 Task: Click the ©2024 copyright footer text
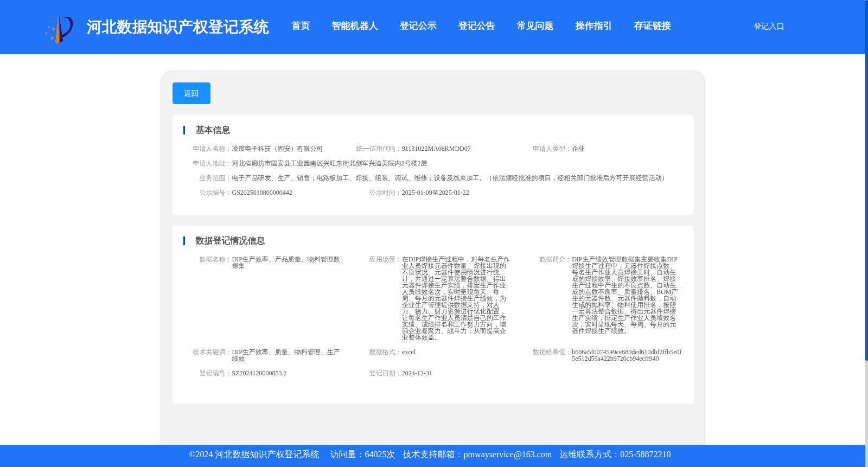click(x=254, y=455)
